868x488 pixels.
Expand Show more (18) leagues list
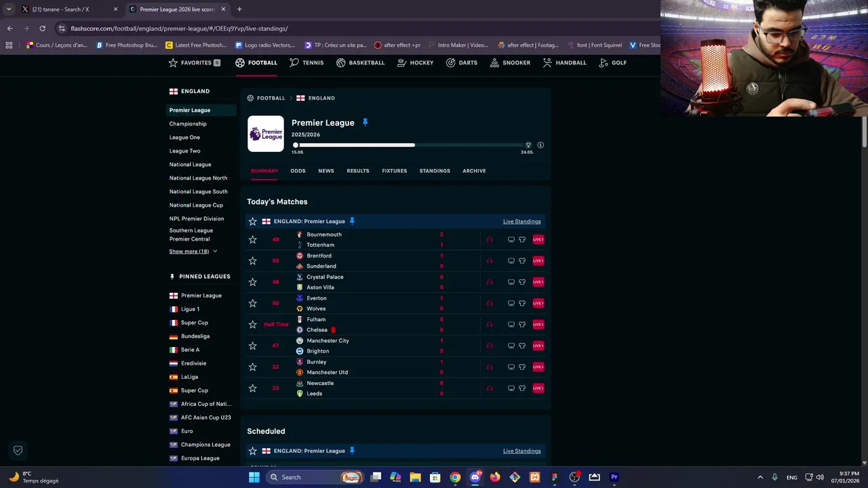[x=193, y=251]
